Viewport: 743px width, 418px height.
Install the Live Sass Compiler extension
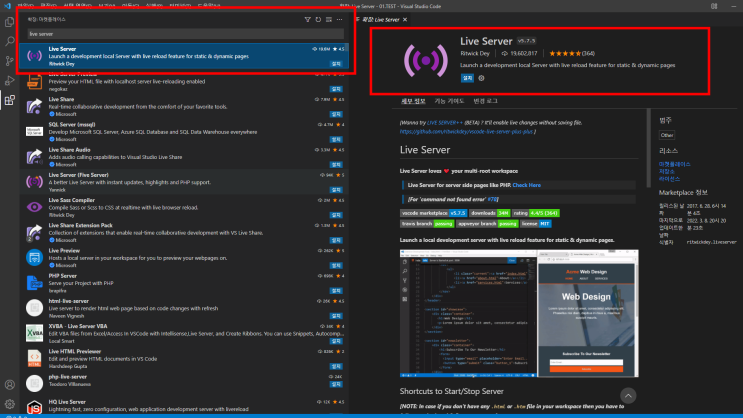(x=336, y=215)
